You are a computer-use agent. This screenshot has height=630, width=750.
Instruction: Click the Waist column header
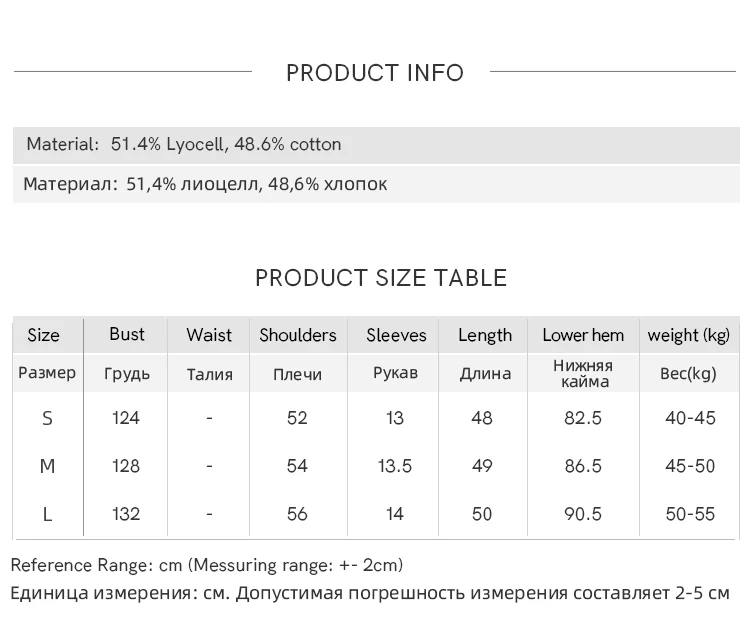coord(209,335)
